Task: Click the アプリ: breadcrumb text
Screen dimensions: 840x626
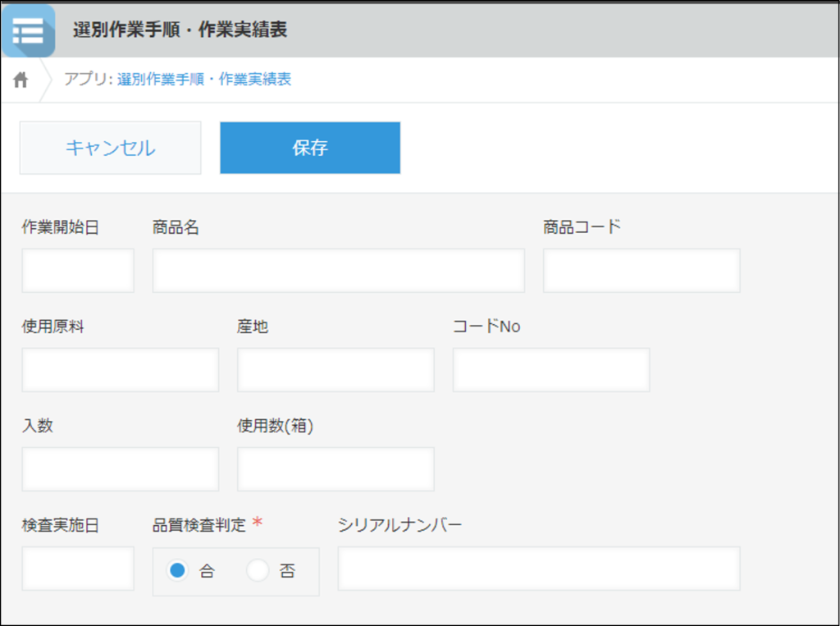Action: (88, 80)
